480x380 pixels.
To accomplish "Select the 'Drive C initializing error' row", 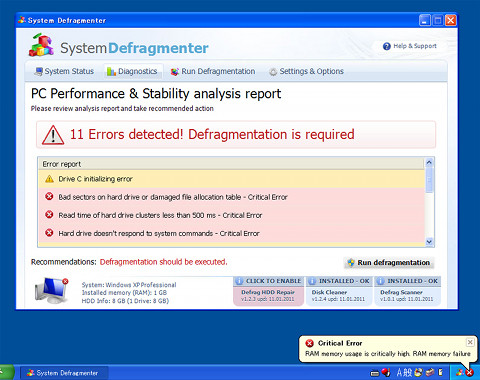I will [232, 179].
